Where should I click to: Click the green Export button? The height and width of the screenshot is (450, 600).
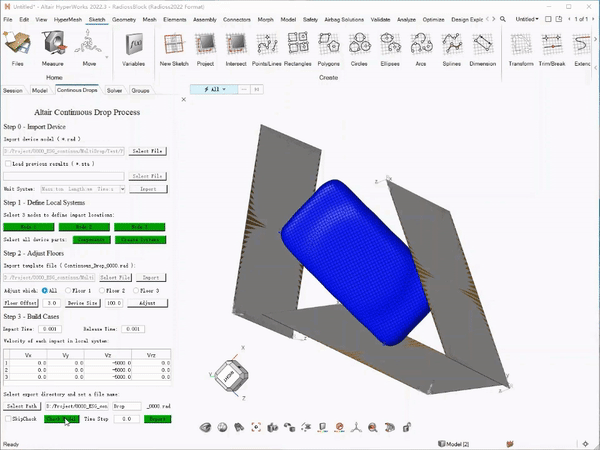click(x=157, y=419)
